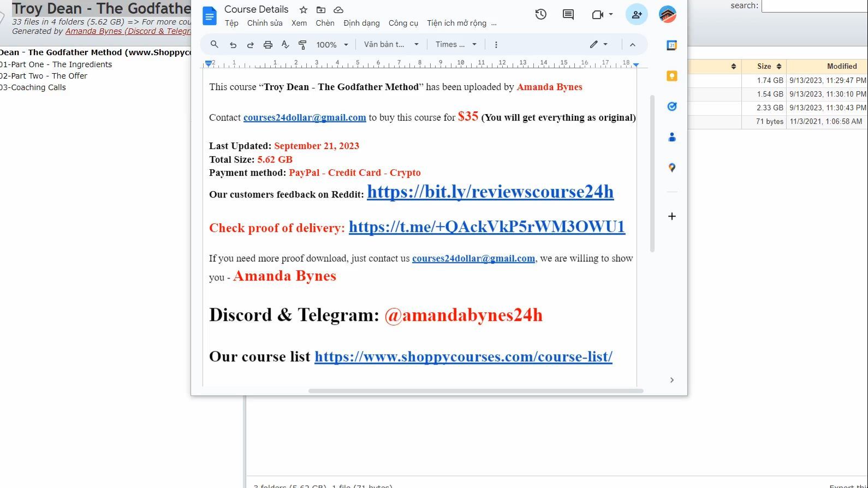Click the 11/3/2021 modified date cell
Viewport: 868px width, 488px height.
click(x=826, y=121)
